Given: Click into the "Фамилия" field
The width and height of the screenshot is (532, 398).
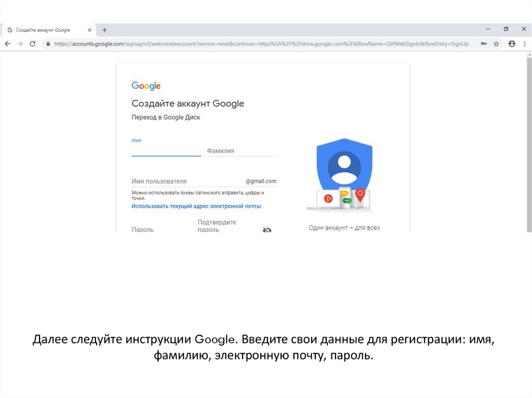Looking at the screenshot, I should pyautogui.click(x=241, y=151).
